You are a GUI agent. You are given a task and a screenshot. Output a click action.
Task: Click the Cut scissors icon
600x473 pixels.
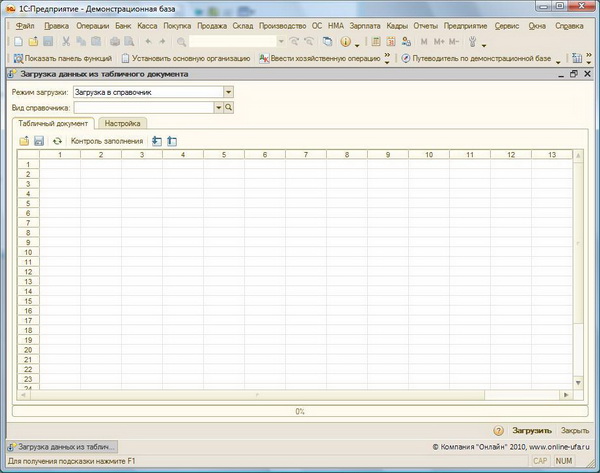[x=66, y=41]
